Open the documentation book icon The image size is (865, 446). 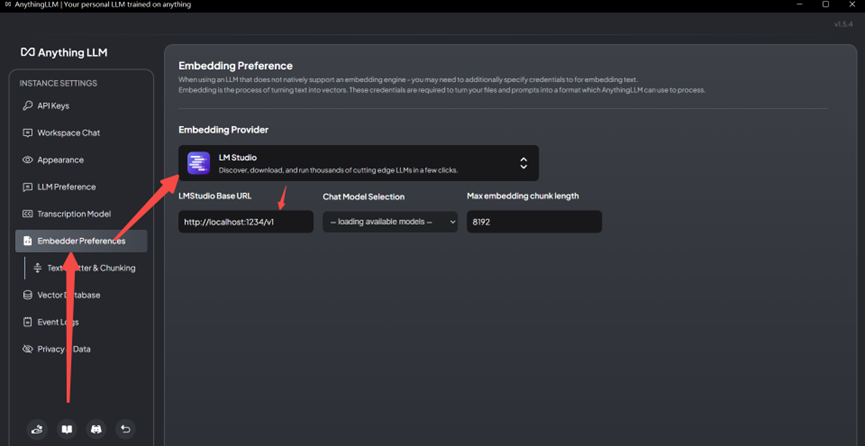point(67,429)
